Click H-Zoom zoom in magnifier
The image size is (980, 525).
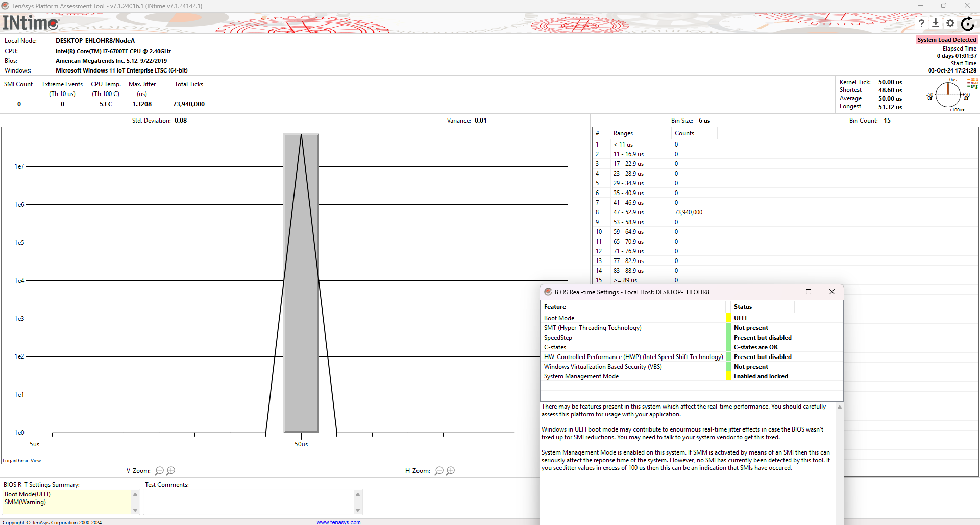click(x=450, y=471)
